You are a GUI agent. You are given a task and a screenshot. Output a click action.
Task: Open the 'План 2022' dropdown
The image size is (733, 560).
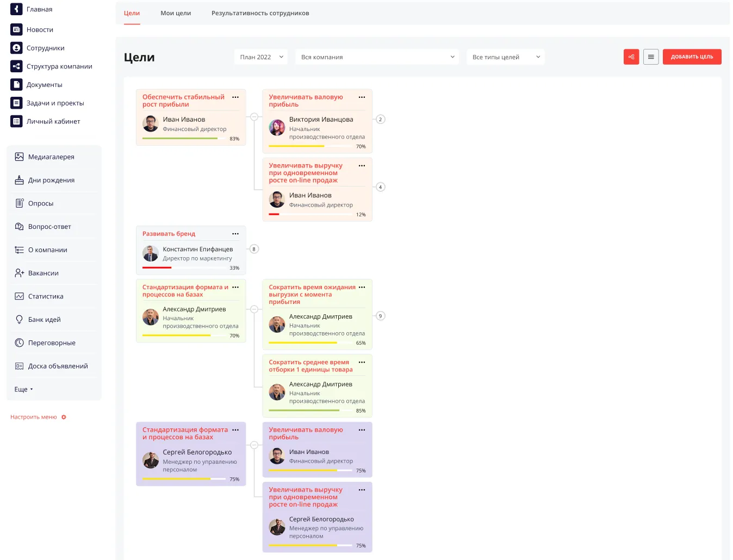click(261, 57)
